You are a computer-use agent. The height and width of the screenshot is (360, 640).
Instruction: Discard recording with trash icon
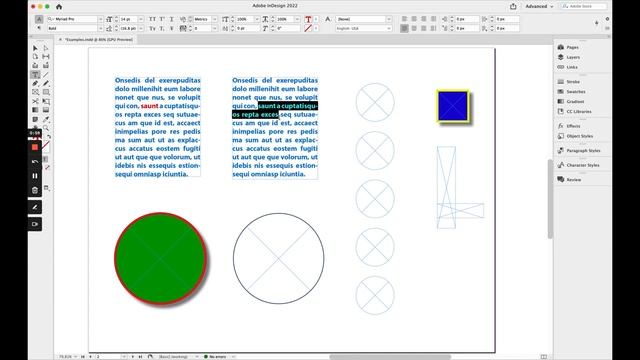click(x=35, y=190)
